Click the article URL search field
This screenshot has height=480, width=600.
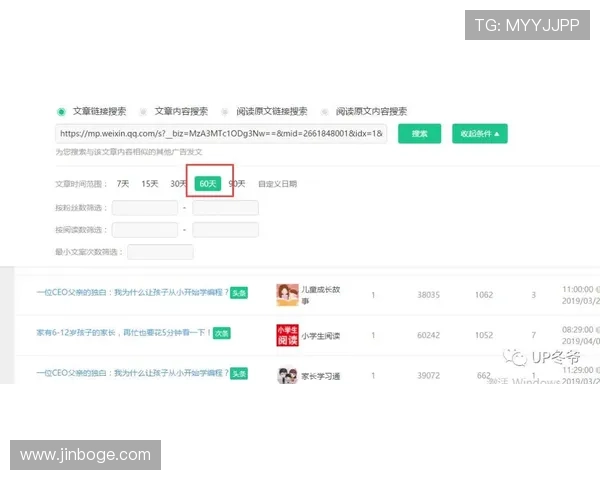pyautogui.click(x=221, y=134)
